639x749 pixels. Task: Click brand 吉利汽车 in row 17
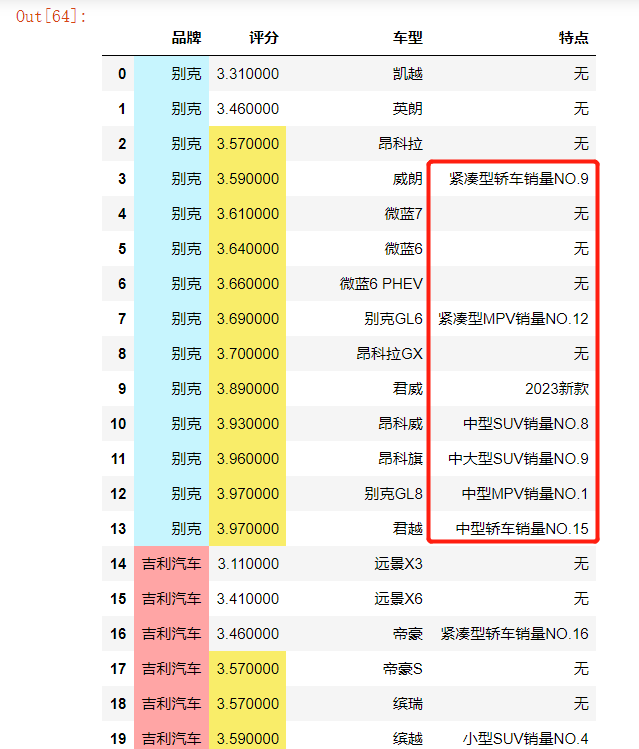tap(171, 669)
